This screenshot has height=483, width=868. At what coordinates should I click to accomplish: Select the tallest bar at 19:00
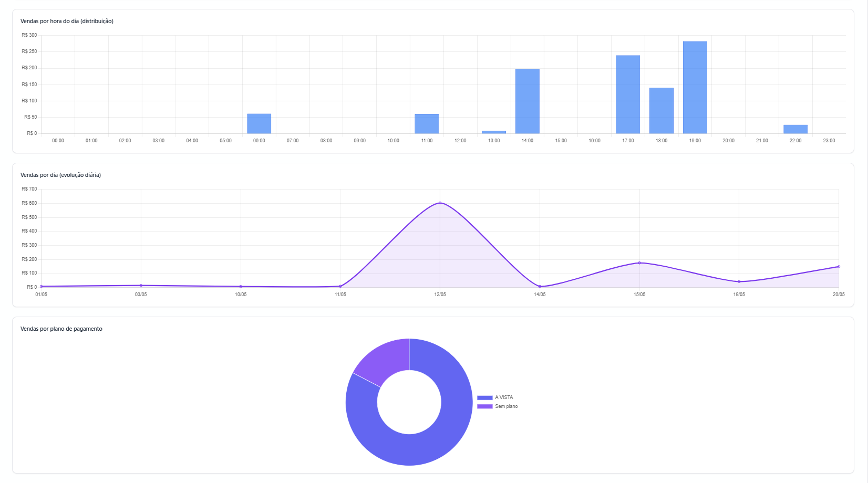[695, 87]
